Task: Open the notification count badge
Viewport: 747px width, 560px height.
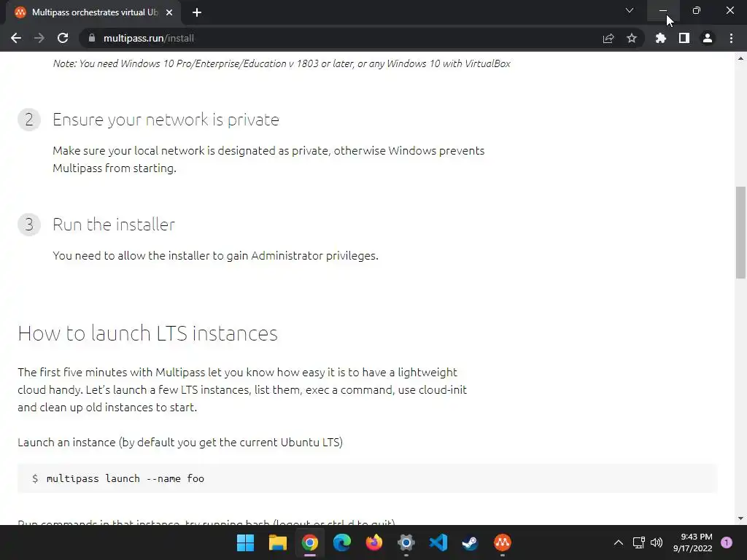Action: [727, 542]
